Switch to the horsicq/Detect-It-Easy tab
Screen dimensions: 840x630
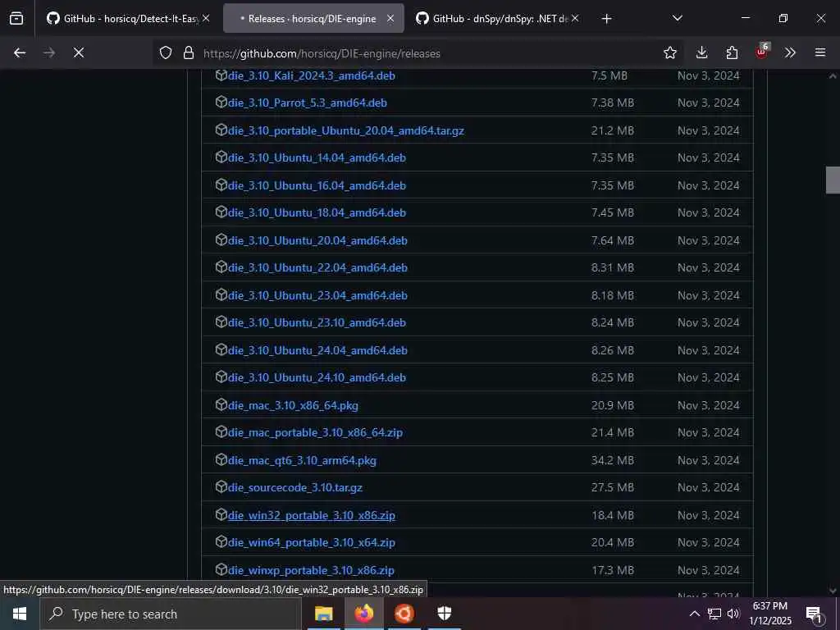click(129, 19)
